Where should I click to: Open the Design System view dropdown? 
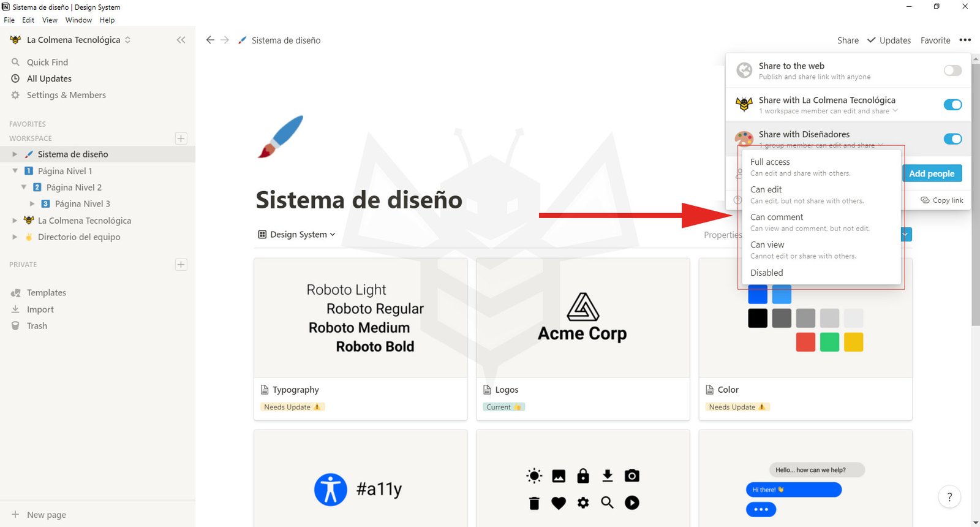(x=297, y=235)
